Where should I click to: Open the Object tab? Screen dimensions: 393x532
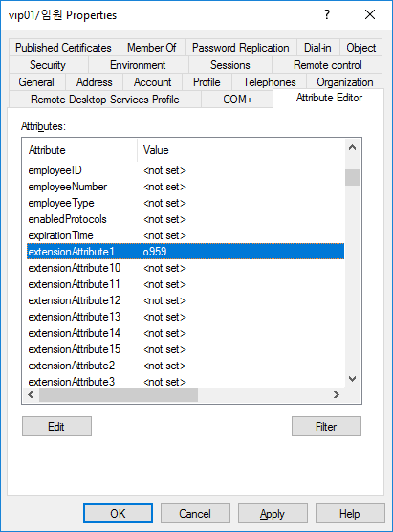[x=360, y=48]
